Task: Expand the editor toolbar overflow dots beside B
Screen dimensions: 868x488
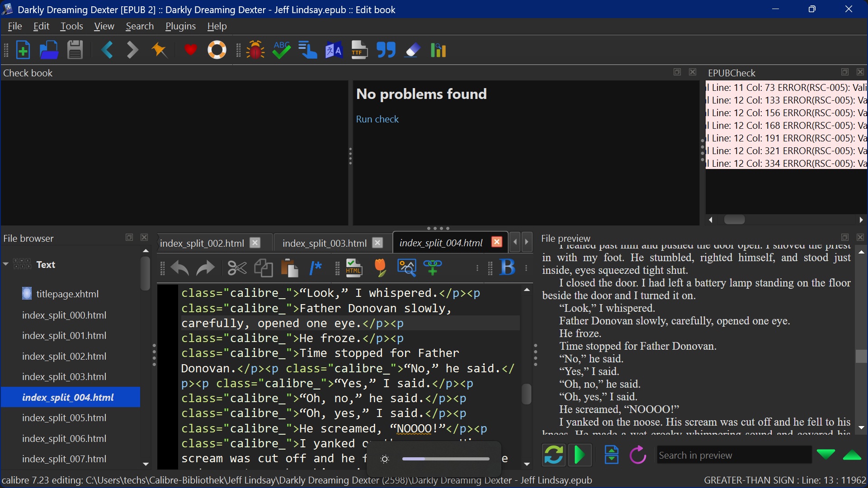Action: click(x=526, y=268)
